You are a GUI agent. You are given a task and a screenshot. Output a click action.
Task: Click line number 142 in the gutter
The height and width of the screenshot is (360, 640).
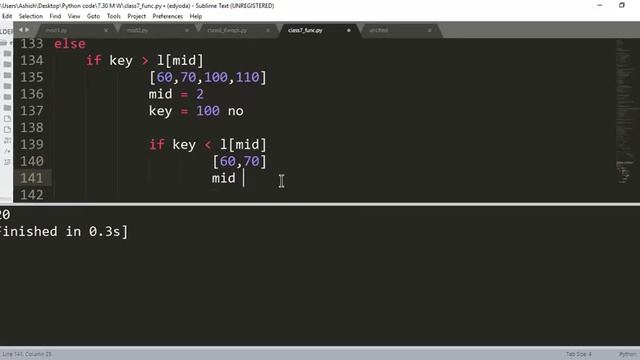pyautogui.click(x=32, y=195)
